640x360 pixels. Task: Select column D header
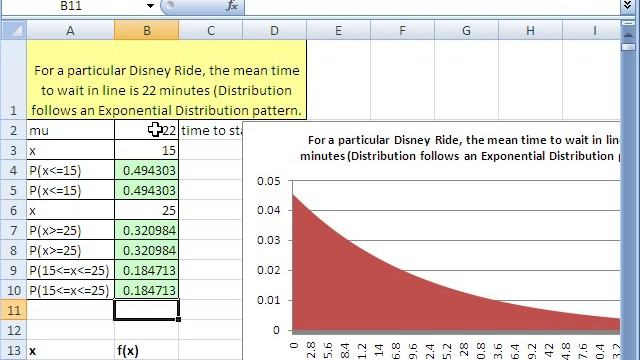(274, 31)
